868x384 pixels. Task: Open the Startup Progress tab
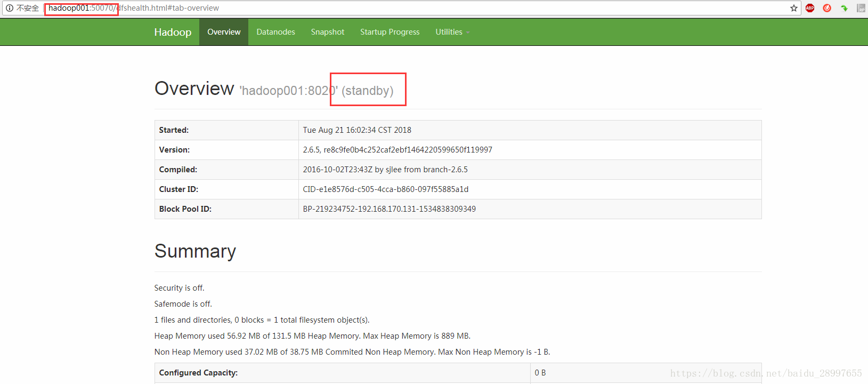(390, 32)
